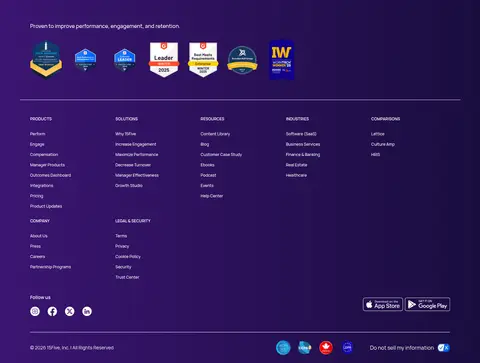480x363 pixels.
Task: Open the HiBob comparison link
Action: (x=375, y=155)
